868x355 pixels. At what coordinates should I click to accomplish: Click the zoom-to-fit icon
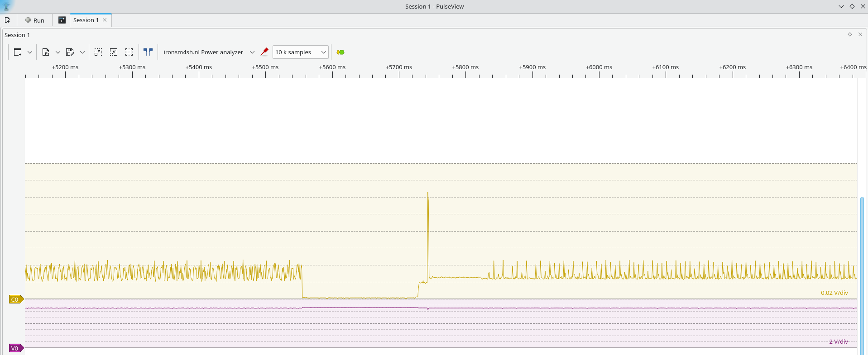point(129,52)
